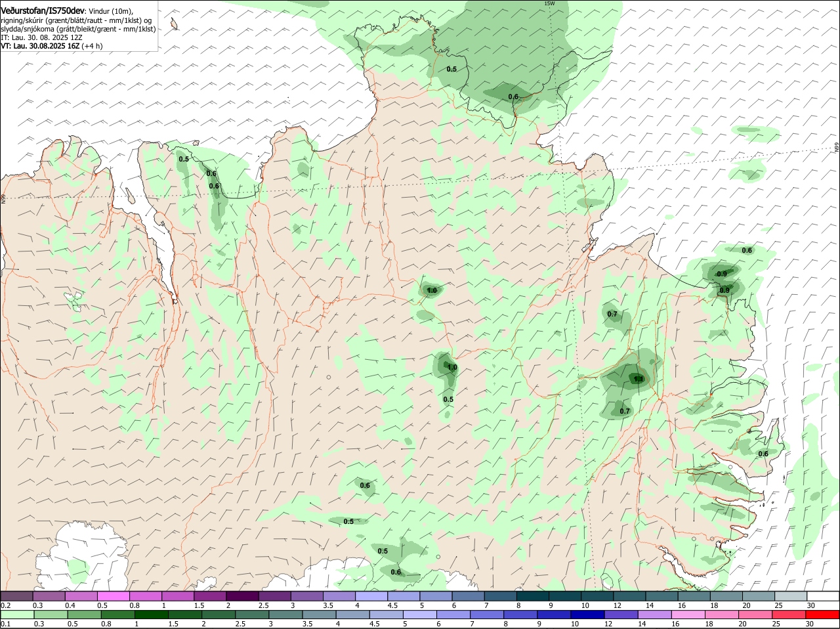This screenshot has height=629, width=840.
Task: Choose the darkest purple 2 snow scale swatch
Action: tap(243, 596)
